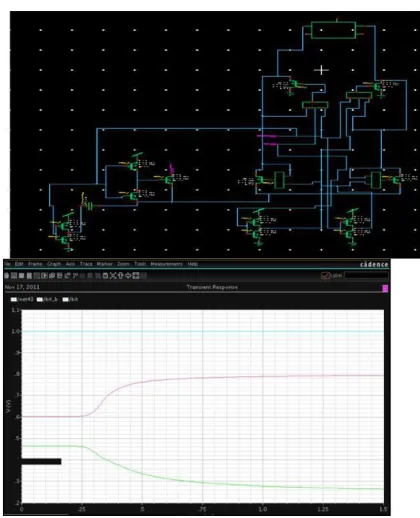Open the Measurements menu
Image resolution: width=420 pixels, height=518 pixels.
tap(166, 264)
